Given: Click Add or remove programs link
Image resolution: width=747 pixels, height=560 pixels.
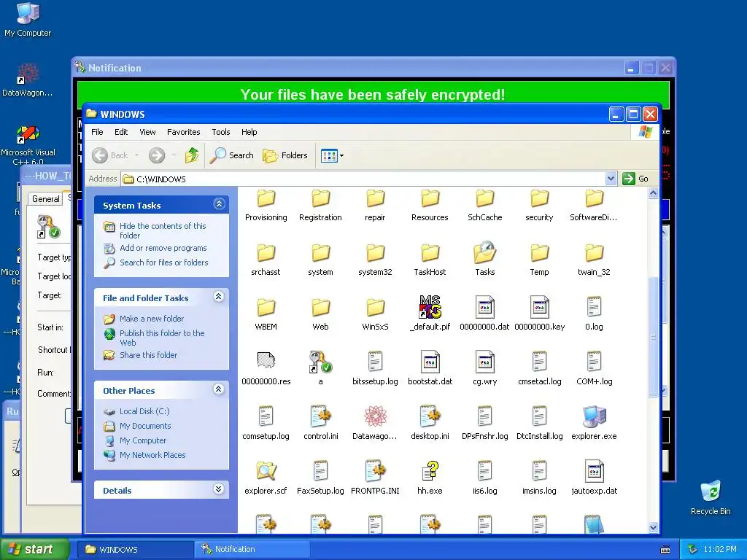Looking at the screenshot, I should point(163,248).
